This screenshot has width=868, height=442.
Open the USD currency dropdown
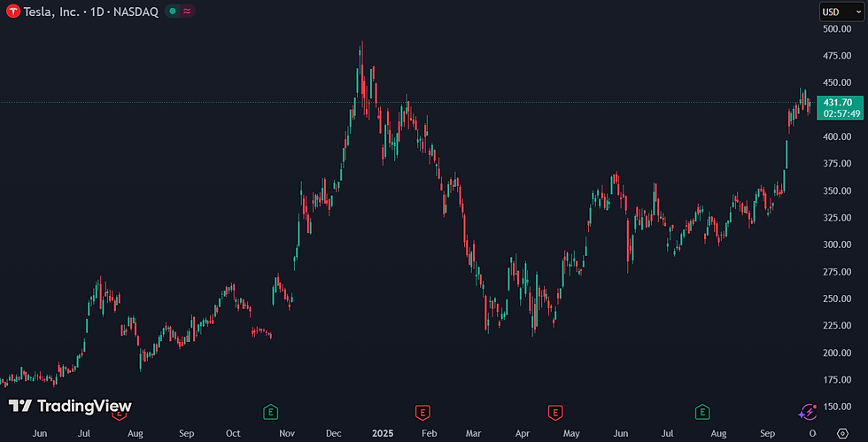point(841,12)
